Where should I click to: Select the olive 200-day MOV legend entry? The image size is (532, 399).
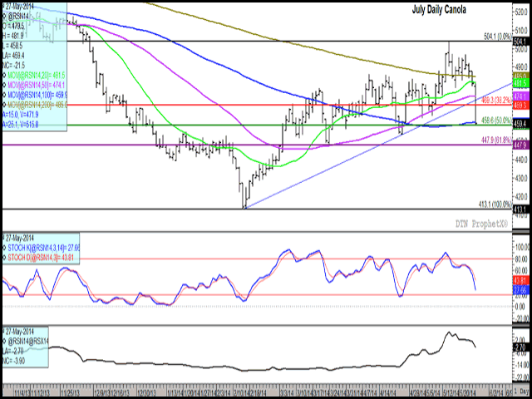pyautogui.click(x=37, y=106)
